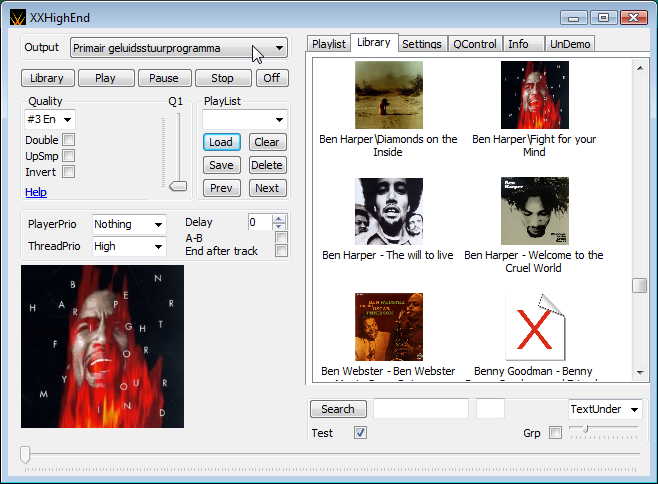Toggle the Invert checkbox
The height and width of the screenshot is (484, 658).
click(69, 172)
